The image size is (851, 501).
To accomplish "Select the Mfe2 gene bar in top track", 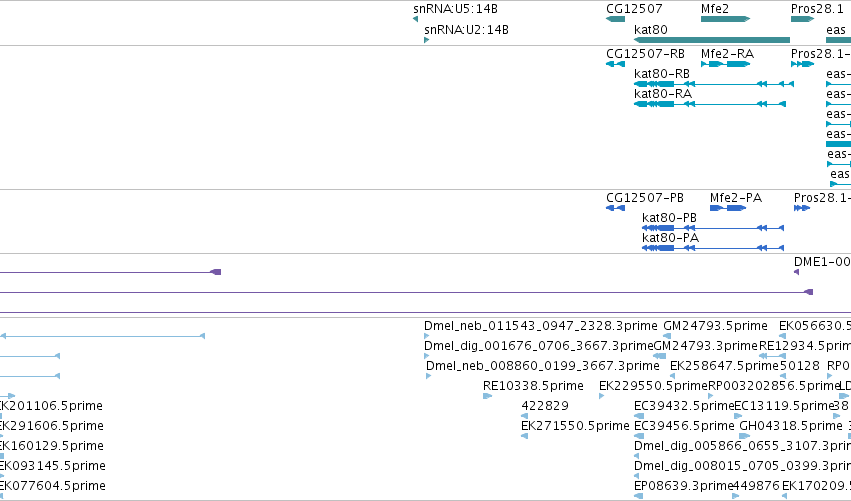I will (726, 19).
